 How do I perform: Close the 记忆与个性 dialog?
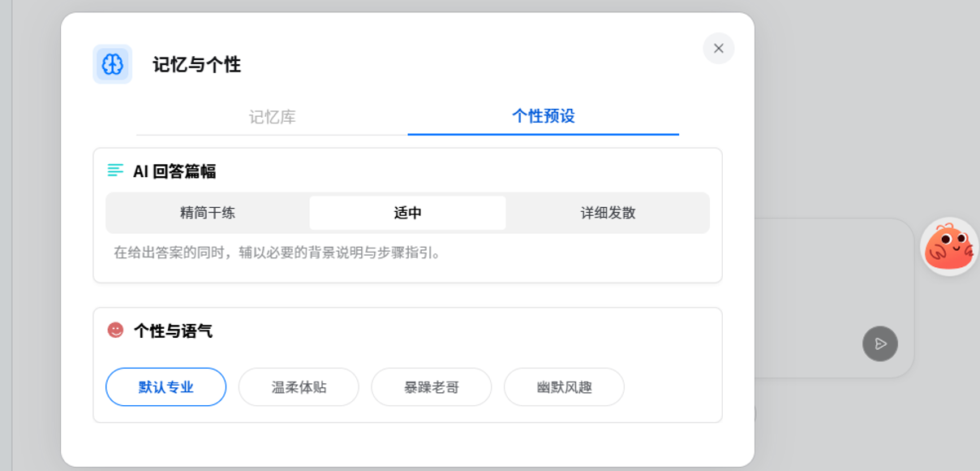tap(718, 49)
